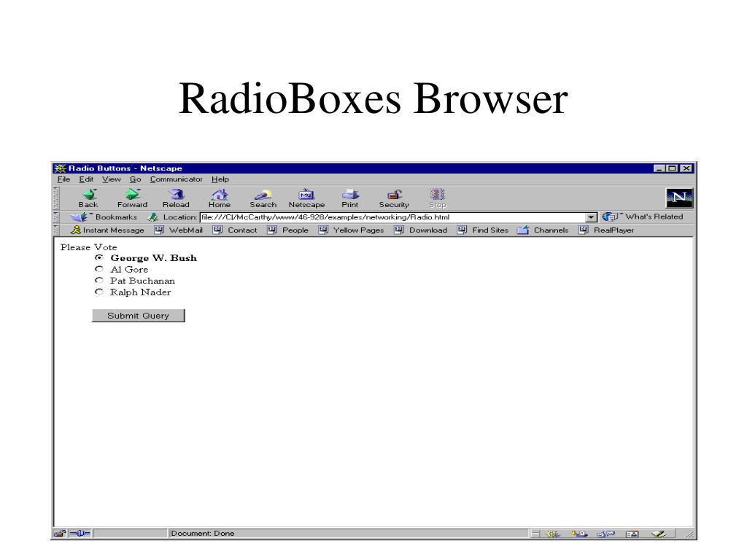Viewport: 747px width, 560px height.
Task: Click the My Netscape toolbar icon
Action: coord(306,194)
